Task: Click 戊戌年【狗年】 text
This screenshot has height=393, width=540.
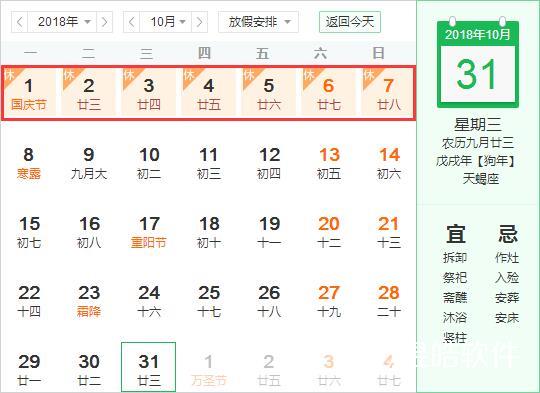Action: pyautogui.click(x=478, y=161)
